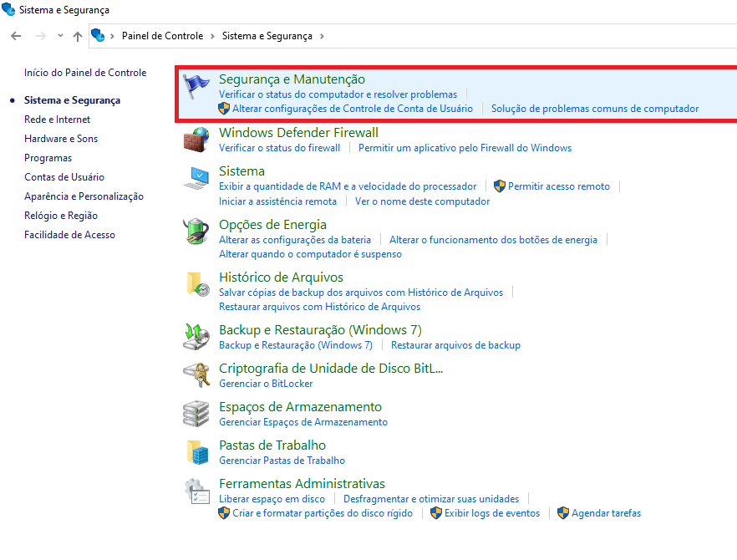Select Sistema e Segurança in the sidebar
Image resolution: width=737 pixels, height=560 pixels.
coord(72,100)
